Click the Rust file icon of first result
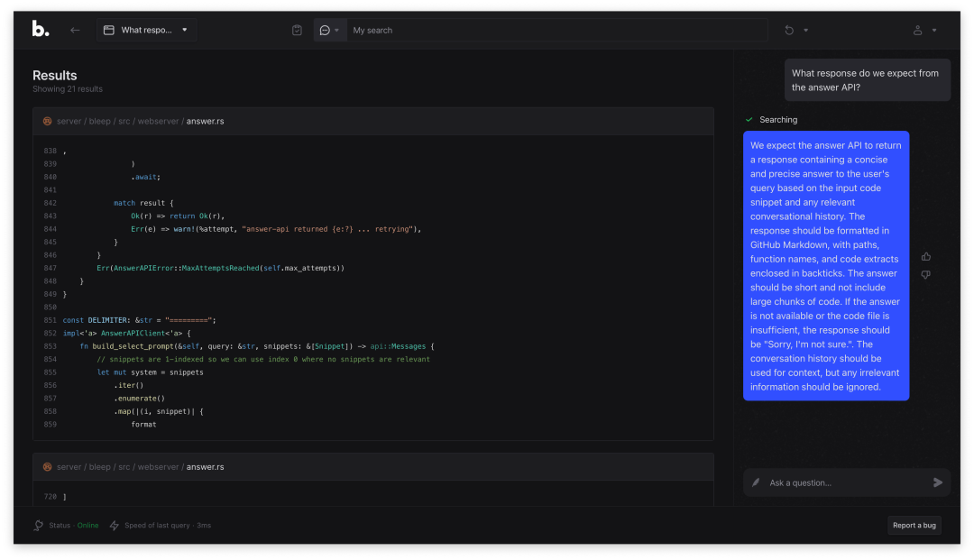The image size is (974, 560). tap(47, 121)
